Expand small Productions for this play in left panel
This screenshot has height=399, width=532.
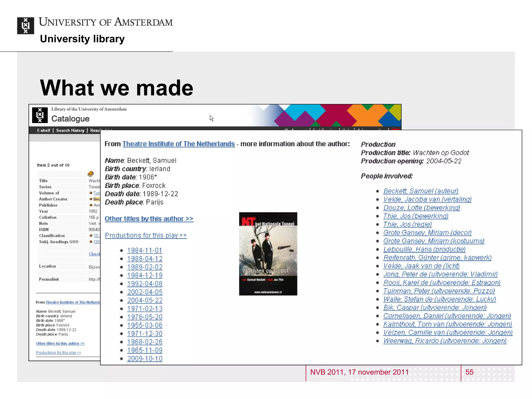pos(58,353)
